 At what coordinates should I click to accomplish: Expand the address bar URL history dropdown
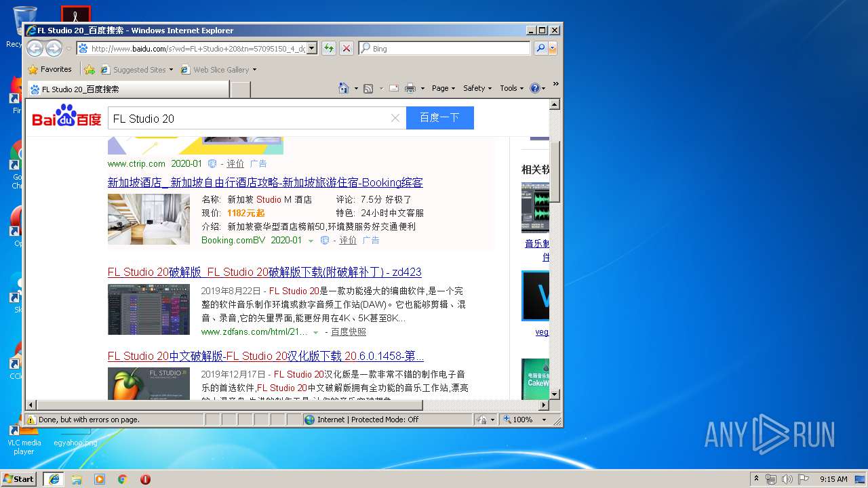(x=312, y=48)
